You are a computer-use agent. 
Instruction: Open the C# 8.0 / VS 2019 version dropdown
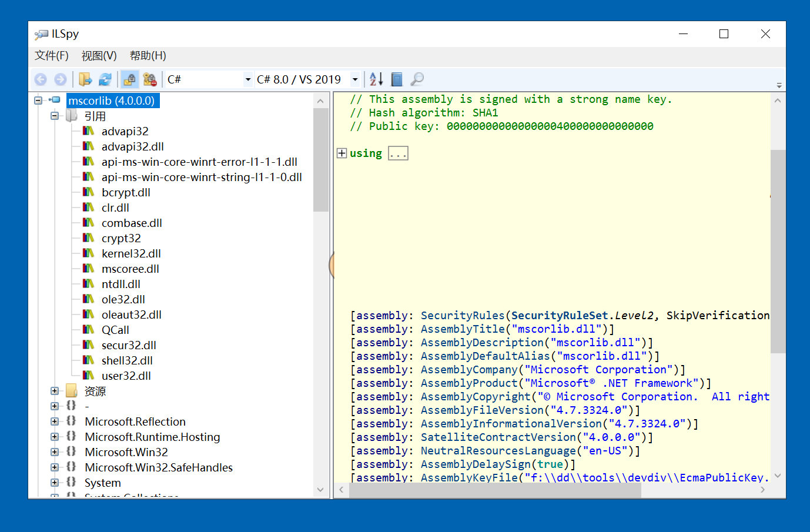[x=355, y=79]
